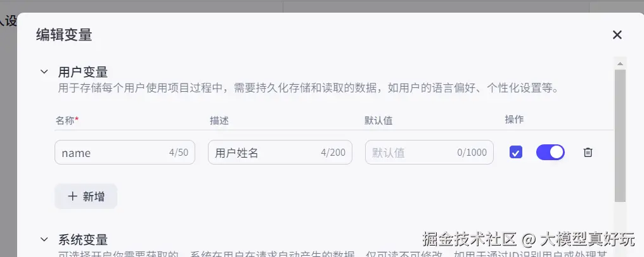Click into the empty 默认值 input box
Viewport: 644px width, 257px height.
point(429,153)
